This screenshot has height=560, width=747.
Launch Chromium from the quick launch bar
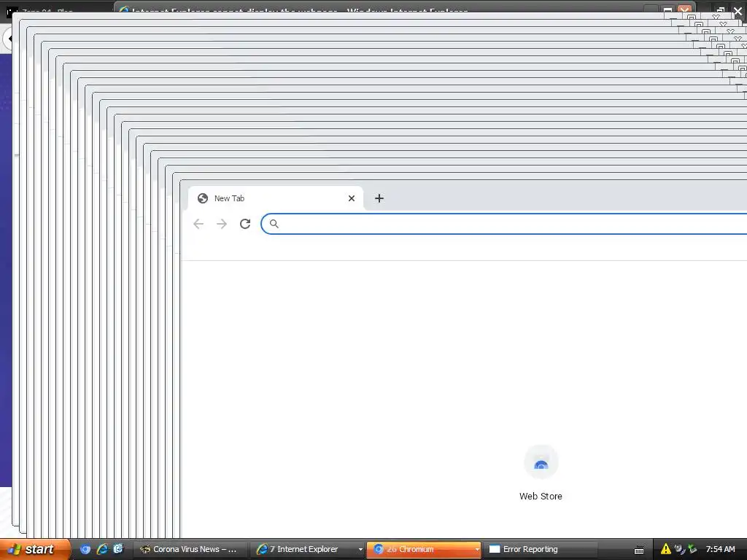pos(85,549)
